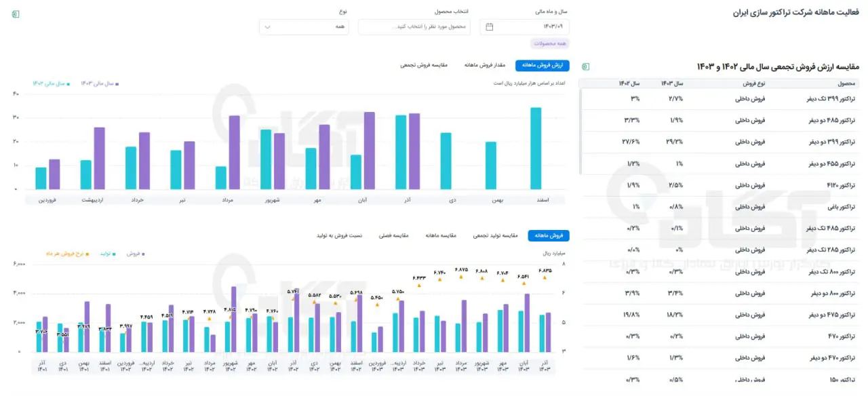868x407 pixels.
Task: Click the سال ۱۴۰۳ column header
Action: pos(672,83)
